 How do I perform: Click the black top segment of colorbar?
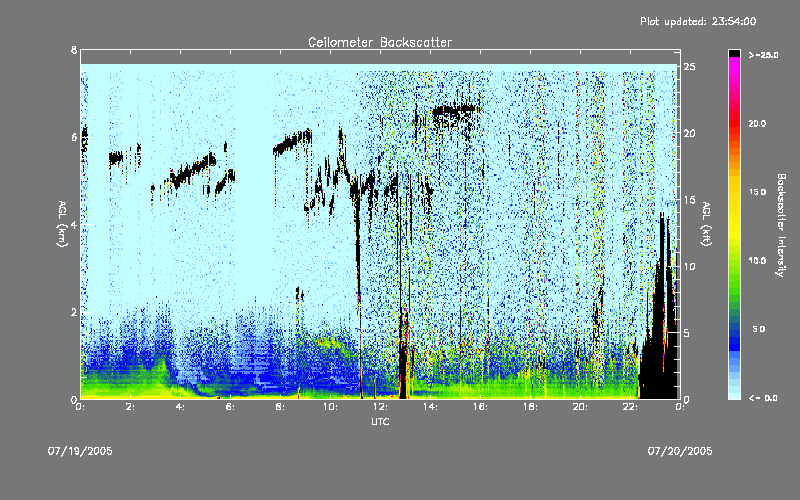tap(734, 53)
